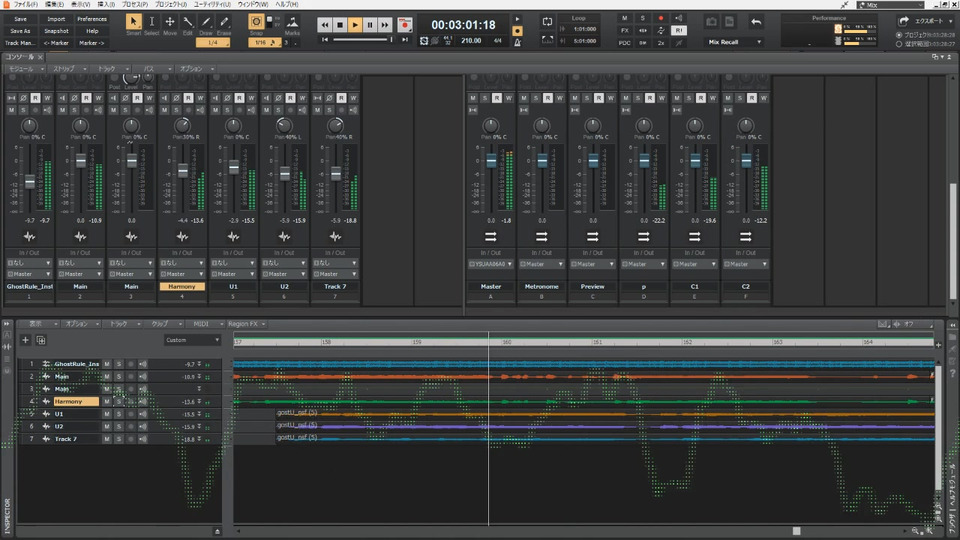Open the Track view MIDI dropdown
The image size is (960, 540).
(205, 324)
